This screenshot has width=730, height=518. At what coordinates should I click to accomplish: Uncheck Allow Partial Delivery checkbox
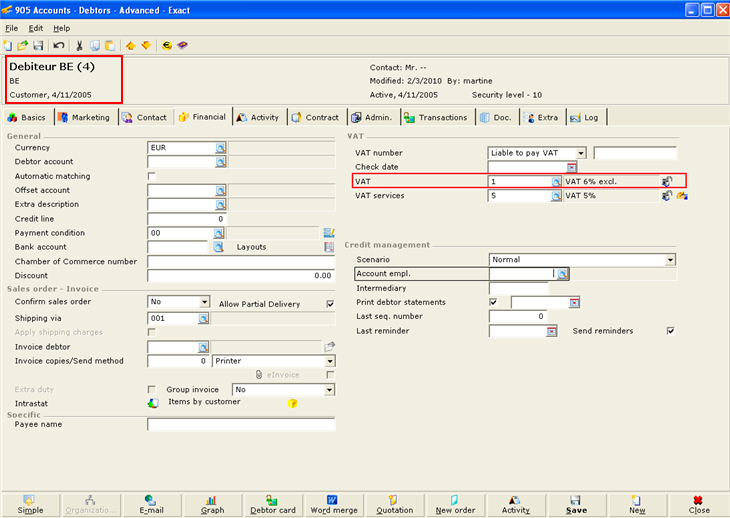coord(330,304)
